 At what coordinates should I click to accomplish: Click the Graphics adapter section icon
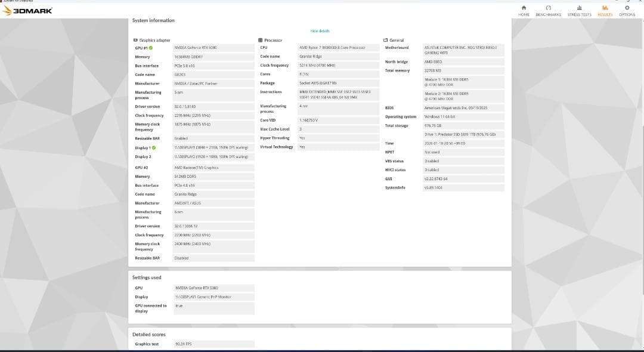pyautogui.click(x=135, y=40)
